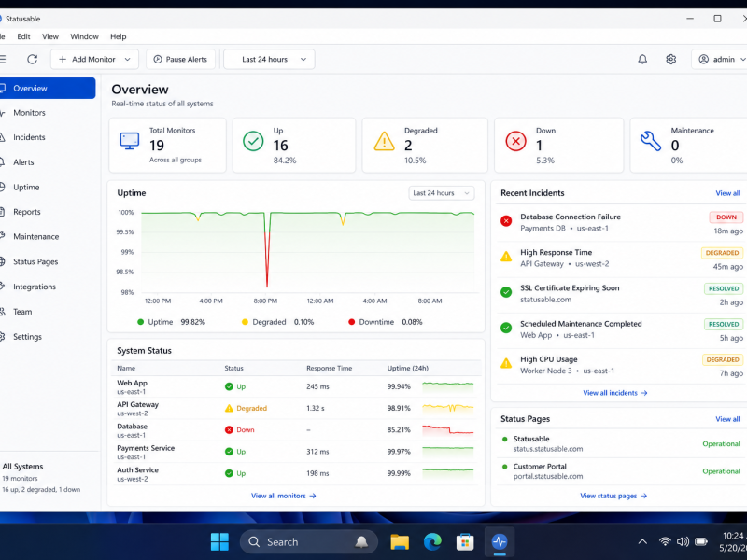747x560 pixels.
Task: Open Team in the sidebar
Action: 48,312
